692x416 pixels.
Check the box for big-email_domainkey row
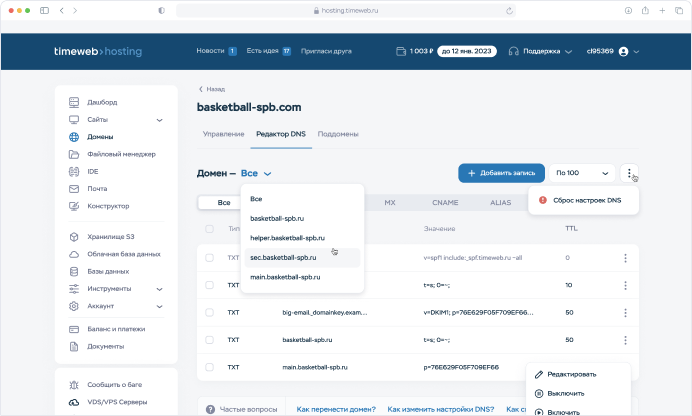coord(210,313)
